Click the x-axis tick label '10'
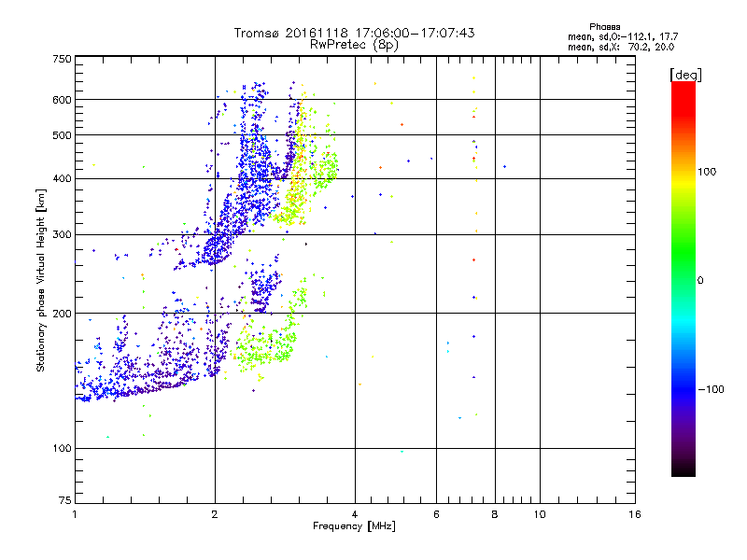Screen dimensions: 747x560 [x=540, y=514]
